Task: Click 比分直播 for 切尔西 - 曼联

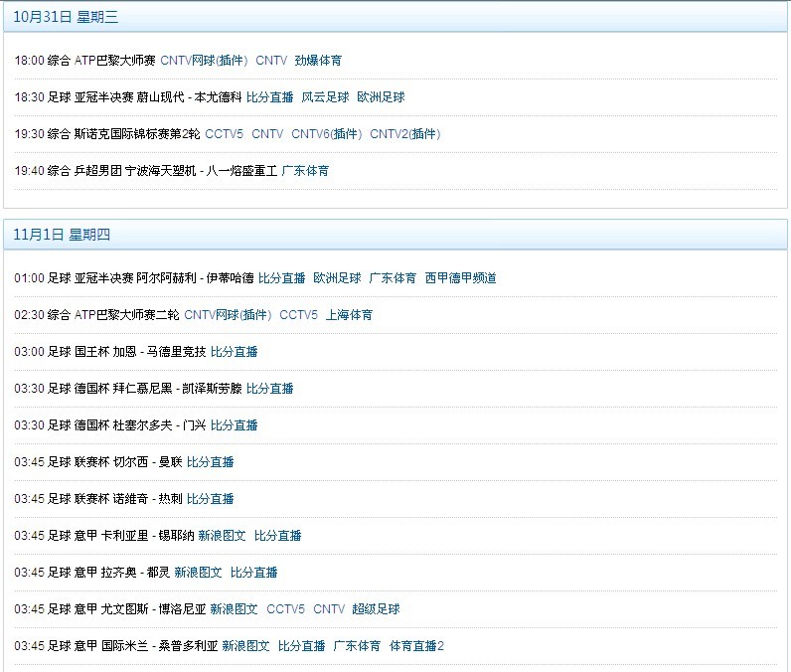Action: tap(211, 462)
